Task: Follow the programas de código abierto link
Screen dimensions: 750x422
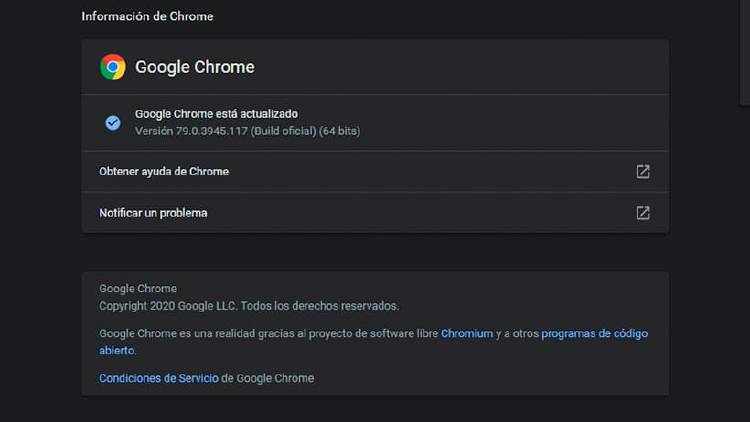Action: click(594, 333)
